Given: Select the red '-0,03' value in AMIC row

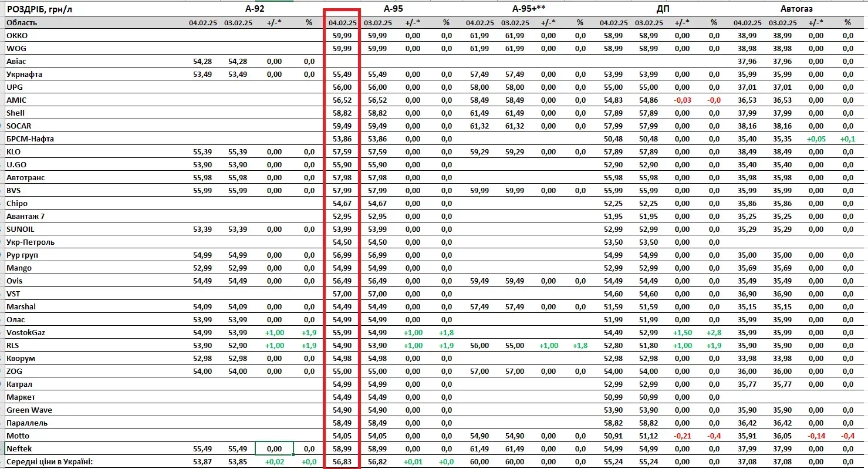Looking at the screenshot, I should point(683,100).
